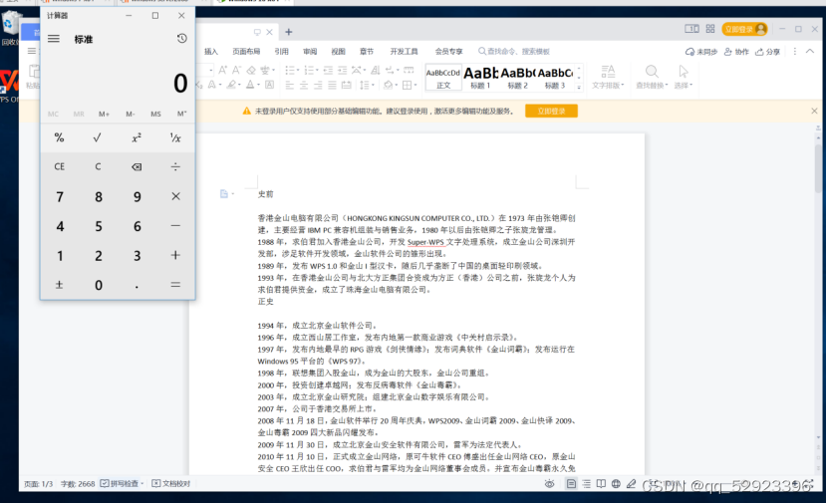
Task: Apply the 标题 2 heading style
Action: (x=517, y=78)
